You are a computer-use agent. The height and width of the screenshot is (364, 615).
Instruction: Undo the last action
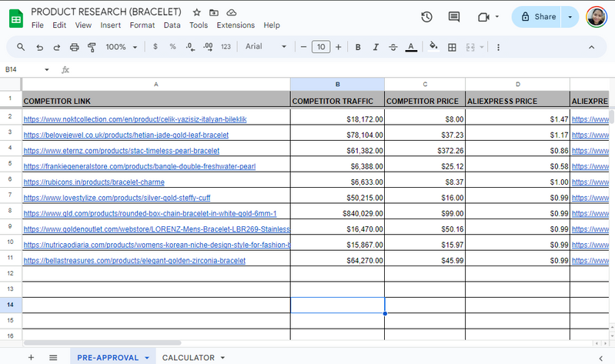[x=39, y=48]
